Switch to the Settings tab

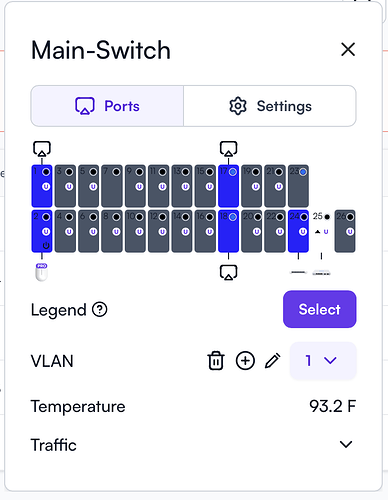(270, 106)
